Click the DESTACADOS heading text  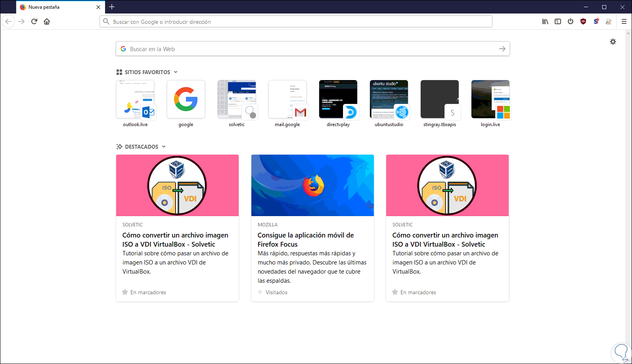(142, 147)
